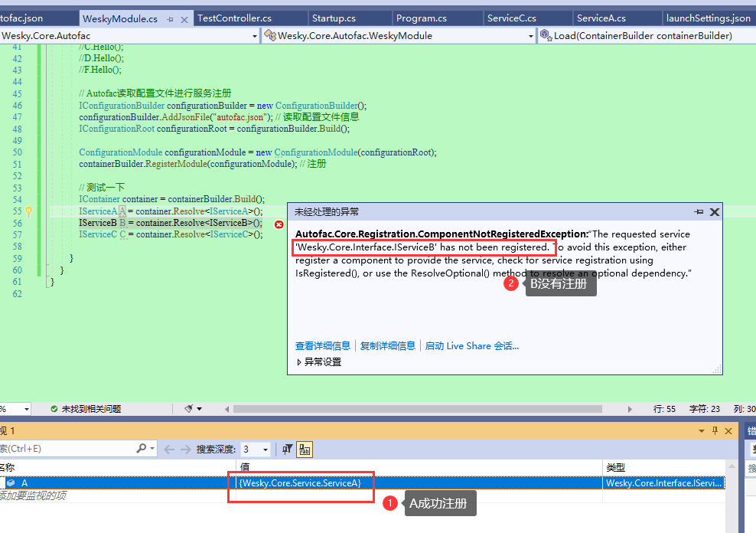The width and height of the screenshot is (756, 533).
Task: Start a Live Share session via the link
Action: tap(472, 345)
